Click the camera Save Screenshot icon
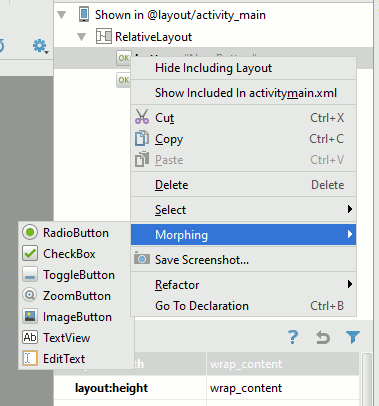This screenshot has width=379, height=406. 142,259
